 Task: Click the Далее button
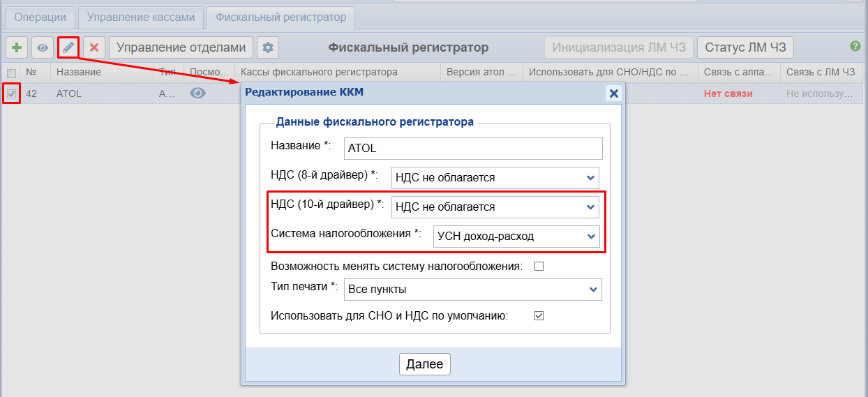(424, 364)
